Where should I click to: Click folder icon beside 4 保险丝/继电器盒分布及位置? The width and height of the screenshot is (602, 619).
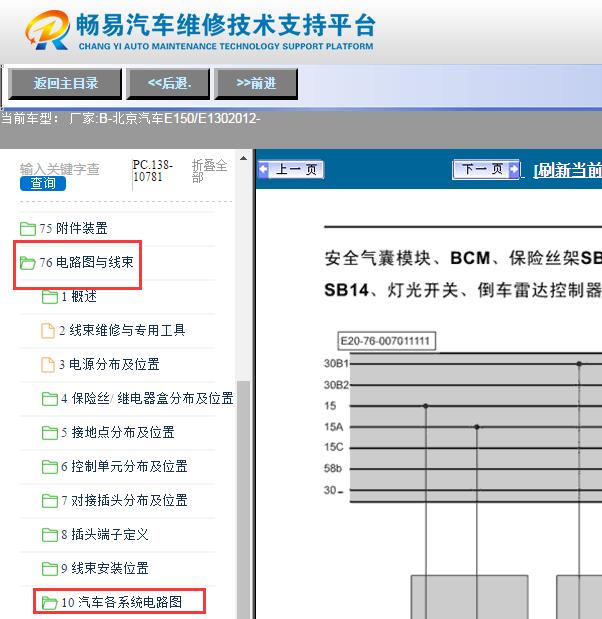tap(50, 398)
